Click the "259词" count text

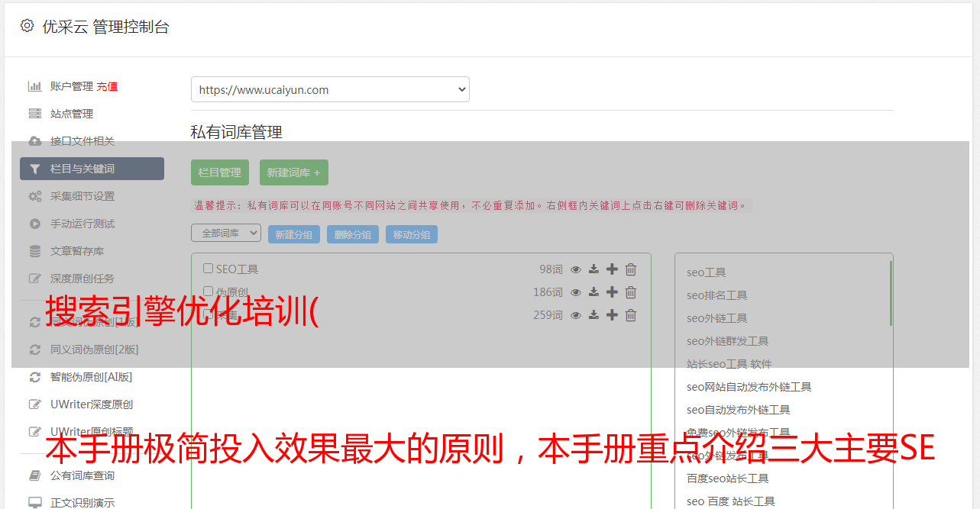548,315
